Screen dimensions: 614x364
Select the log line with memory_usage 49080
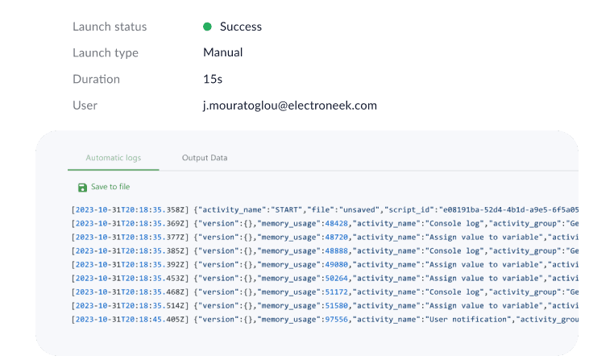[x=322, y=264]
